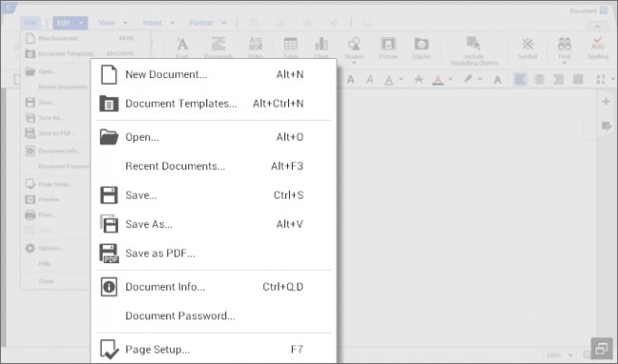Open Document Templates in the enlarged menu
The width and height of the screenshot is (618, 364).
coord(214,104)
